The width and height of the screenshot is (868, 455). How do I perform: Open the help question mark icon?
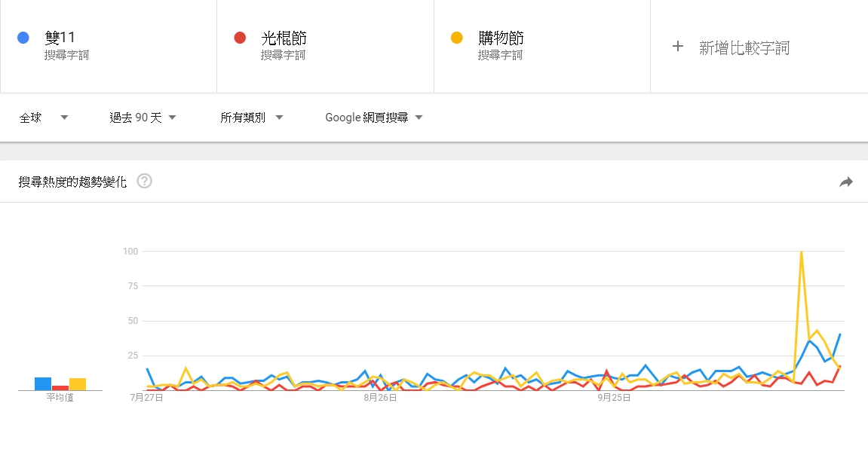coord(145,181)
